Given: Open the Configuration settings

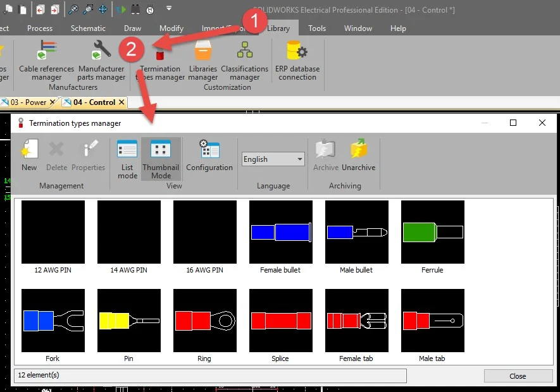Looking at the screenshot, I should pyautogui.click(x=209, y=156).
